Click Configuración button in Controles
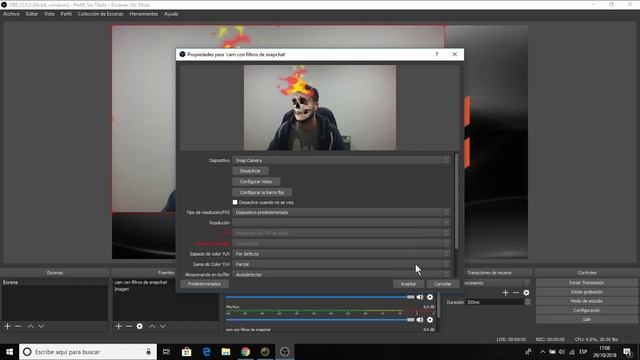640x360 pixels. coord(587,310)
